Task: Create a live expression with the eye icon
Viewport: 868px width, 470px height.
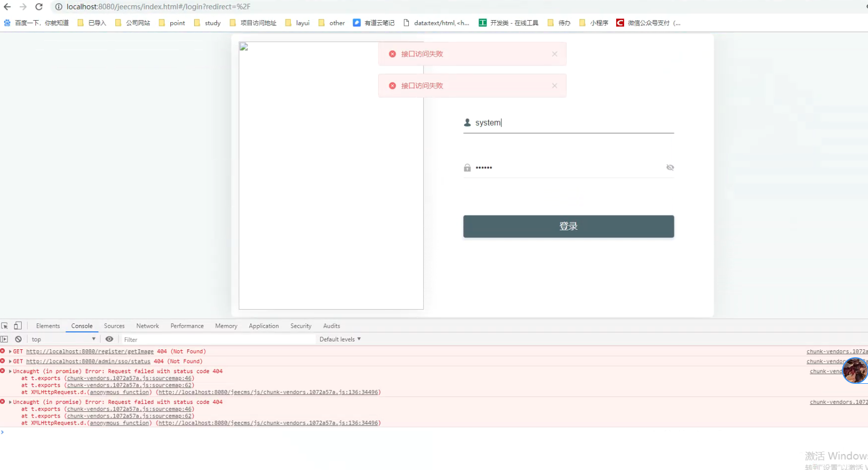Action: coord(109,339)
